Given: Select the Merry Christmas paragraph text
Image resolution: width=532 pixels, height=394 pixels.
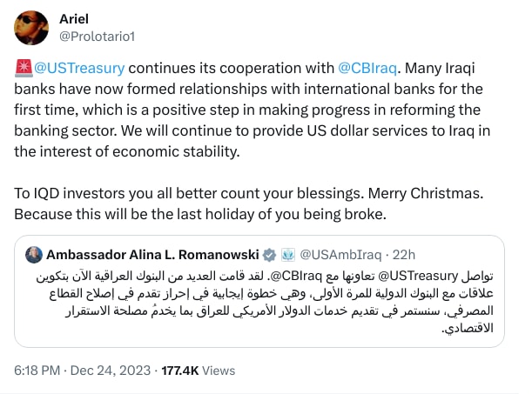Looking at the screenshot, I should [249, 204].
